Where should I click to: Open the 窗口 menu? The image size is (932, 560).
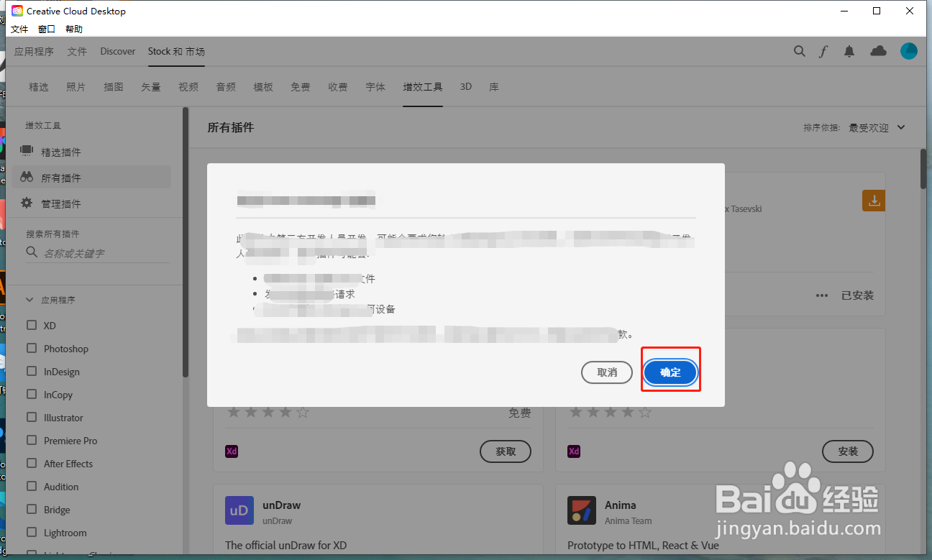[x=47, y=29]
